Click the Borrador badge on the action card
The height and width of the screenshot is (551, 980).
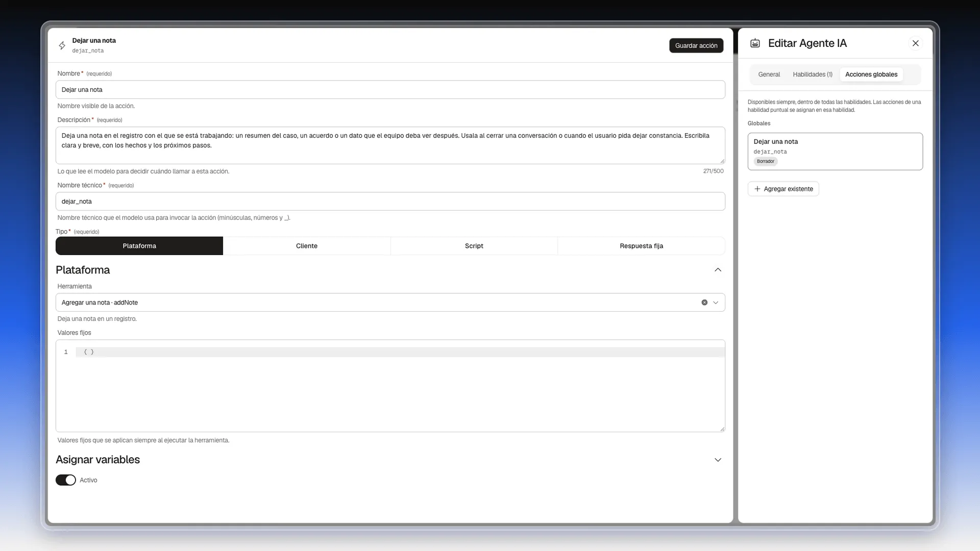pyautogui.click(x=765, y=161)
